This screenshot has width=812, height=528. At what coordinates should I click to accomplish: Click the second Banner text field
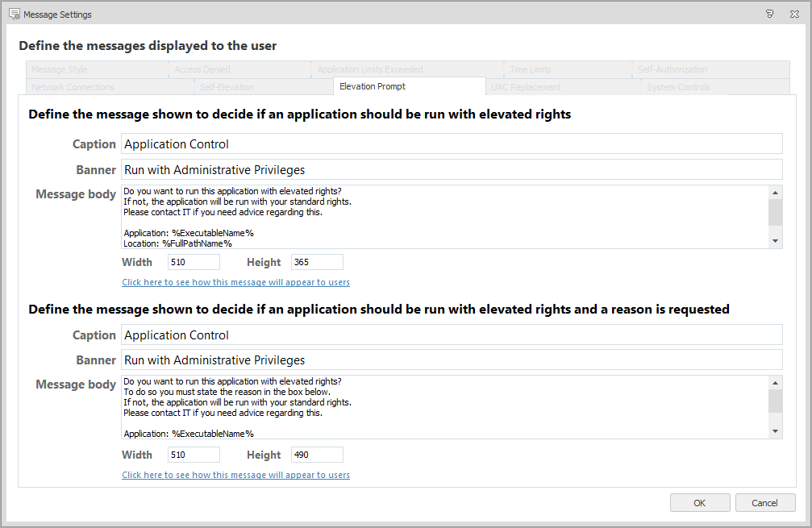[x=452, y=360]
